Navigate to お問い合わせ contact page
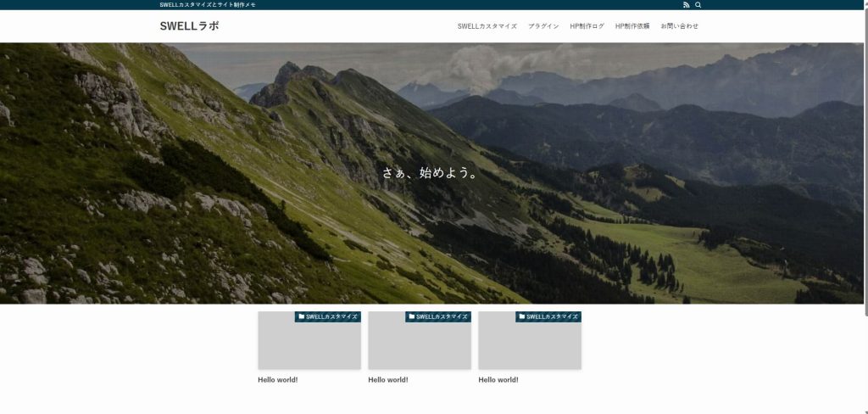This screenshot has height=414, width=868. [680, 26]
